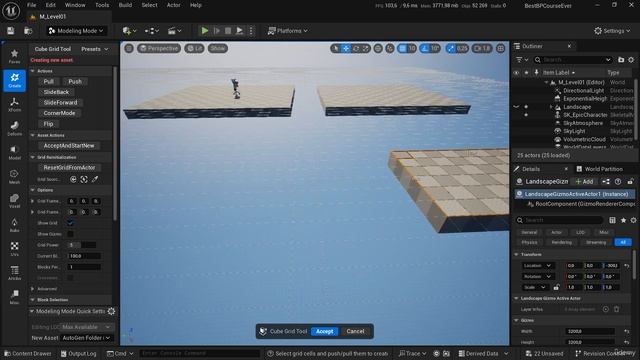The width and height of the screenshot is (640, 360).
Task: Click the Pull action button
Action: tap(49, 81)
